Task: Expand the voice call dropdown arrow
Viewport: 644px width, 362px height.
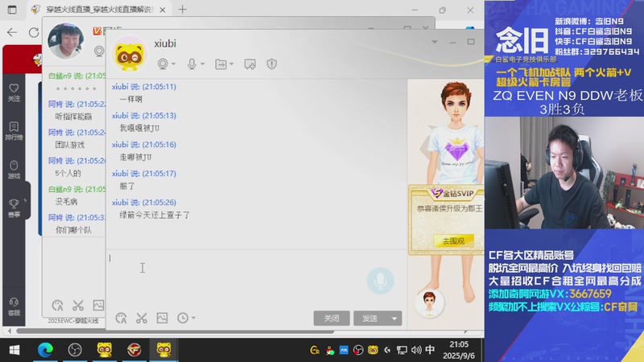Action: click(203, 64)
